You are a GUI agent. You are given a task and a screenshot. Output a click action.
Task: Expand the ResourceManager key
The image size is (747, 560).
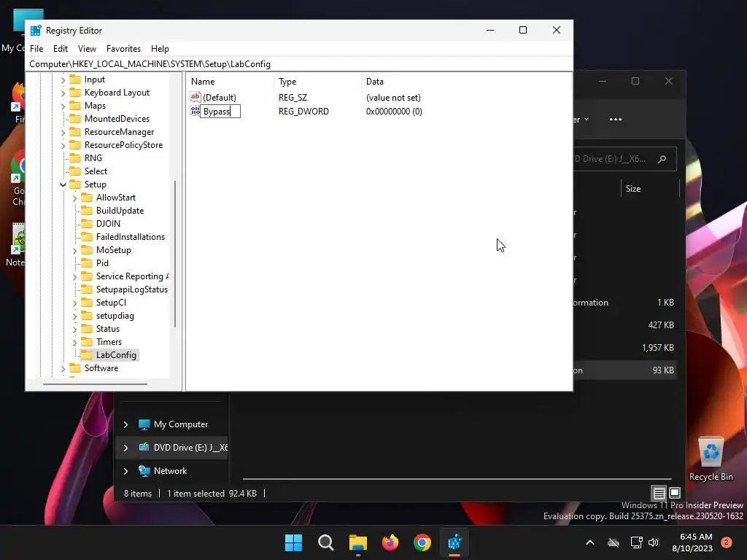[x=63, y=133]
